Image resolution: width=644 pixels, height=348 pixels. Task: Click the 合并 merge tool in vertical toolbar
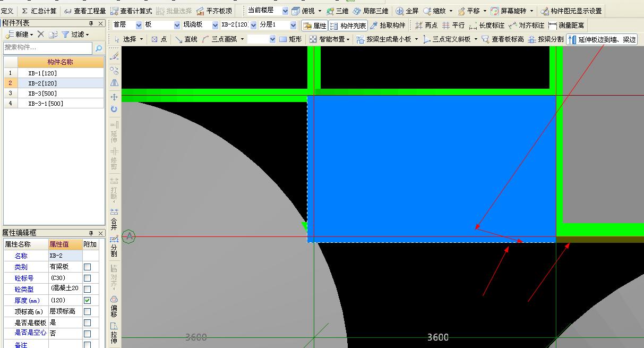(x=114, y=218)
